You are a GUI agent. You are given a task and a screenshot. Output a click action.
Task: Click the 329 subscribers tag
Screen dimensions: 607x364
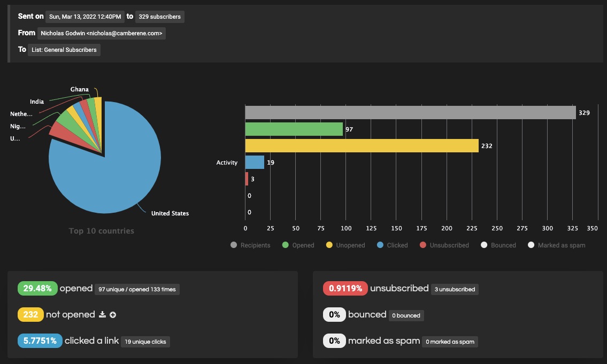click(x=159, y=17)
